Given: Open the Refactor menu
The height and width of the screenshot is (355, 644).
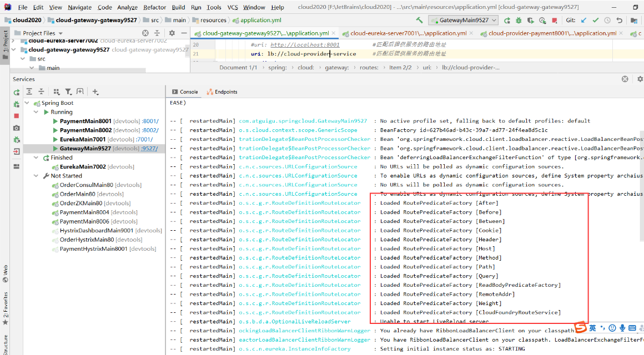Looking at the screenshot, I should click(154, 7).
